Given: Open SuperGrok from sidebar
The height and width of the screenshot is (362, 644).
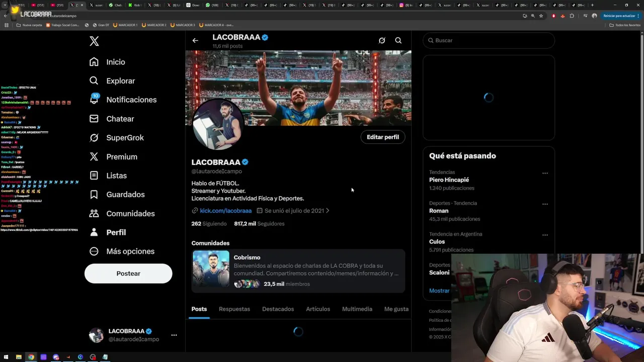Looking at the screenshot, I should coord(116,138).
